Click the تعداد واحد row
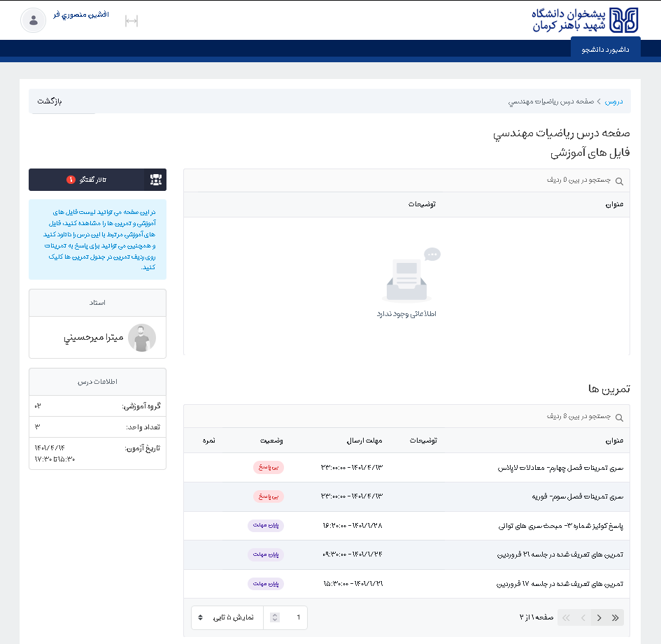Viewport: 661px width, 644px height. [97, 427]
